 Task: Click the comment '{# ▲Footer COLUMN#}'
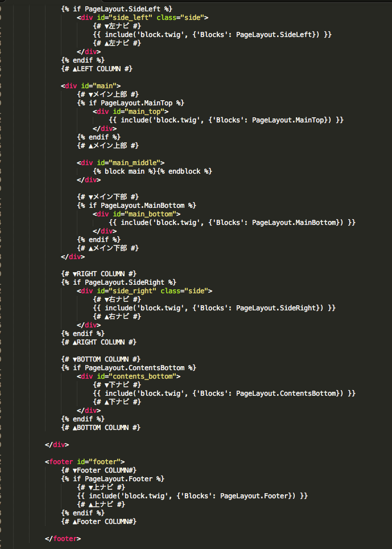pos(98,522)
